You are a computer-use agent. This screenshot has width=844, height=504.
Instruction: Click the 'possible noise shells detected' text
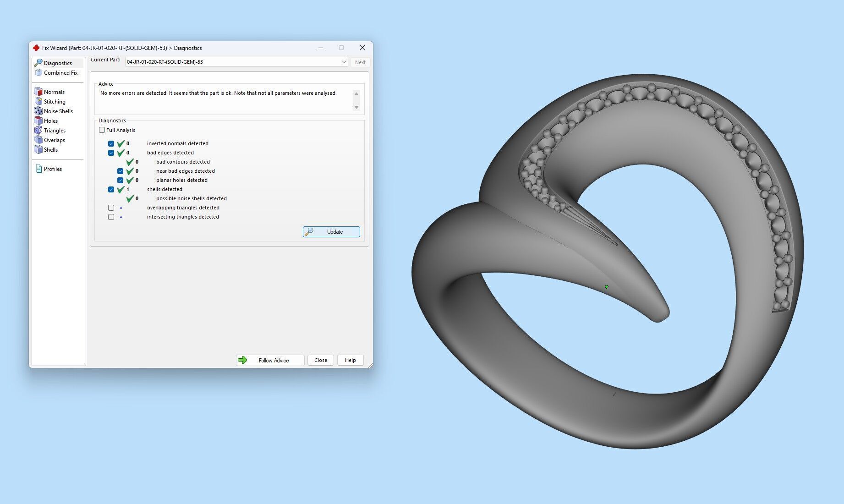pyautogui.click(x=192, y=198)
